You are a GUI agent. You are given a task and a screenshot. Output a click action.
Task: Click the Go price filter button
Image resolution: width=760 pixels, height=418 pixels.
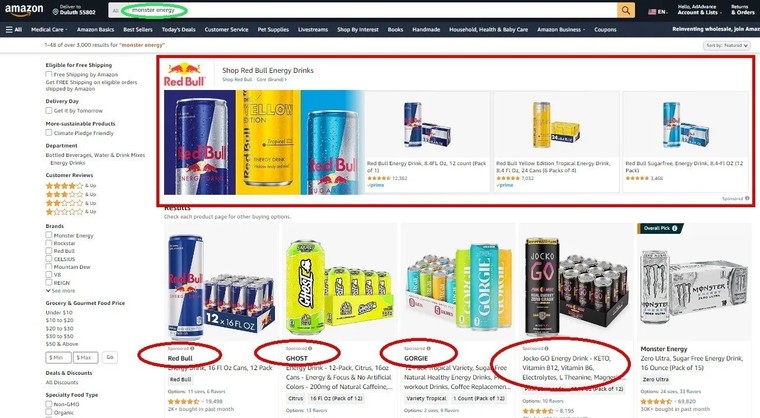110,357
